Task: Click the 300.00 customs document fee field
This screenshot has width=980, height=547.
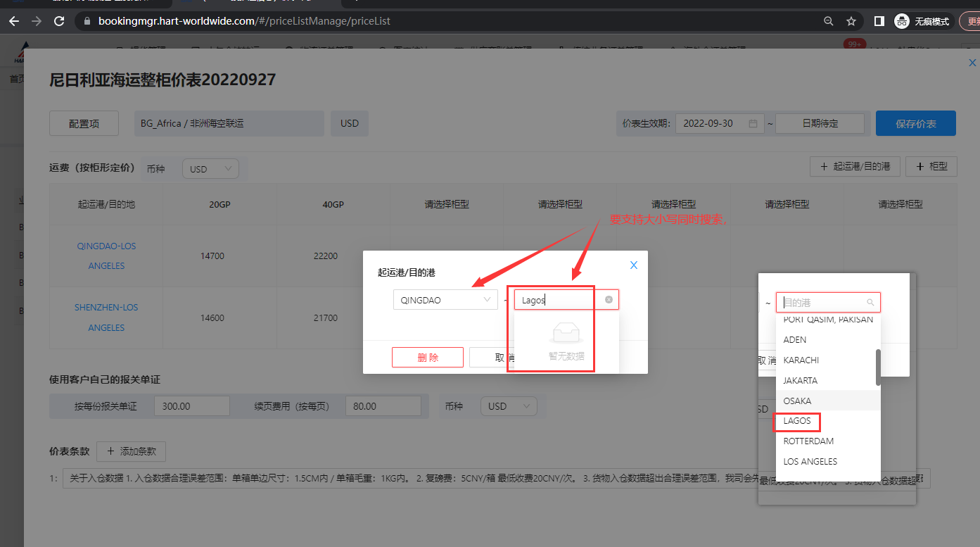Action: (x=191, y=406)
